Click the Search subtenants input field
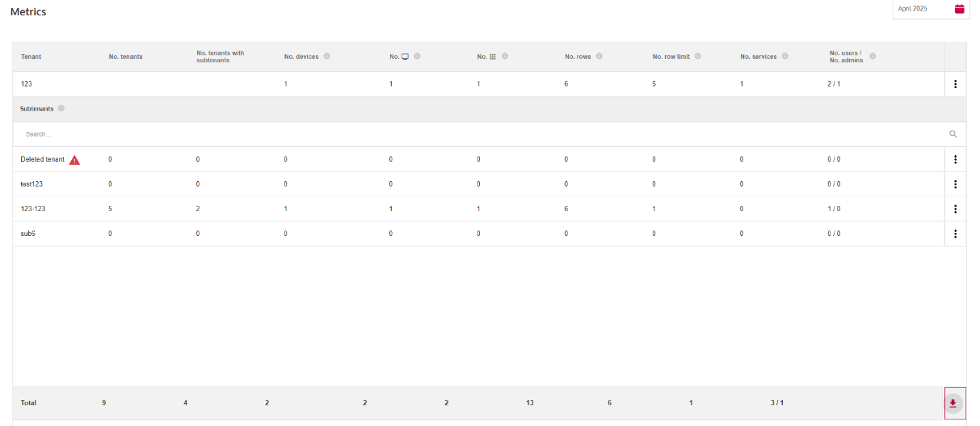 [x=477, y=134]
